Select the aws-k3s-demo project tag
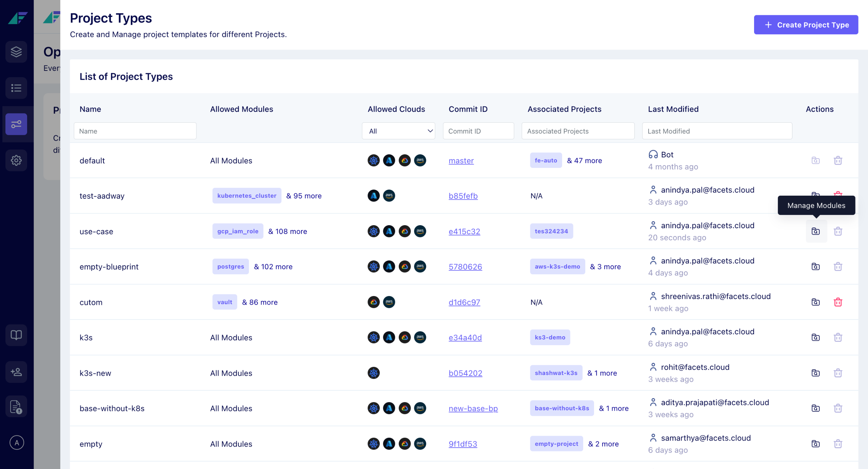The image size is (868, 469). click(557, 267)
